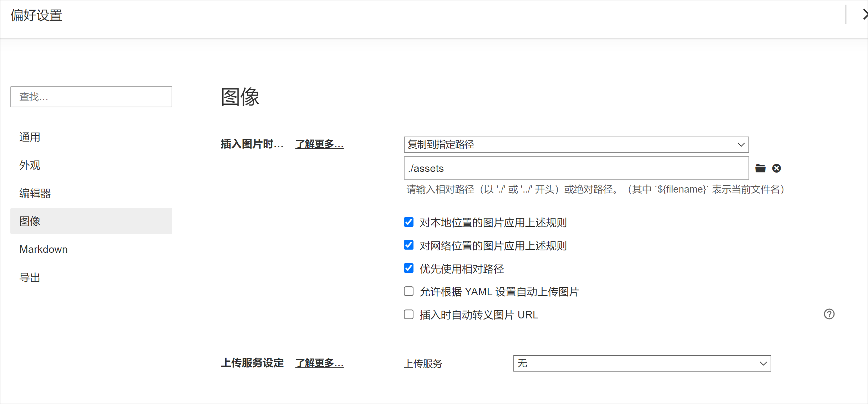The height and width of the screenshot is (404, 868).
Task: Enable 允许根据 YAML 设置自动上传图片
Action: (x=408, y=291)
